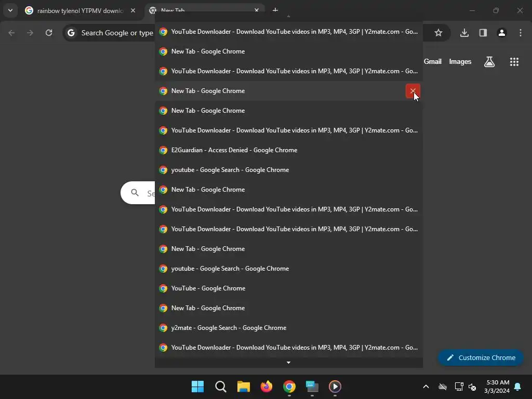Open Chrome three-dot menu
Image resolution: width=532 pixels, height=399 pixels.
point(521,33)
